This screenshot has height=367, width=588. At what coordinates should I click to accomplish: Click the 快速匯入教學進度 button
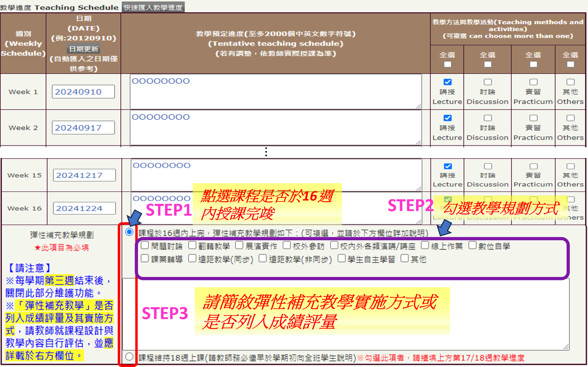(153, 7)
